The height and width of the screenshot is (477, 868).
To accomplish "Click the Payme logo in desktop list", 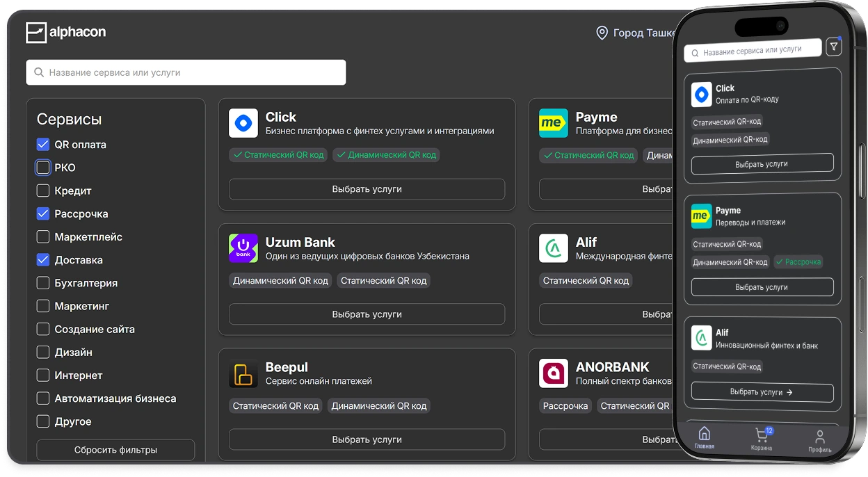I will (x=554, y=123).
